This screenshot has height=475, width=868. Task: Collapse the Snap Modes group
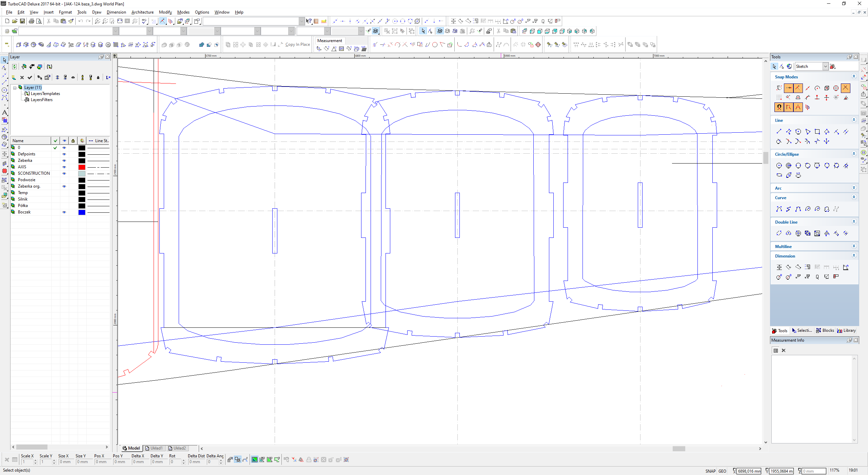coord(854,77)
